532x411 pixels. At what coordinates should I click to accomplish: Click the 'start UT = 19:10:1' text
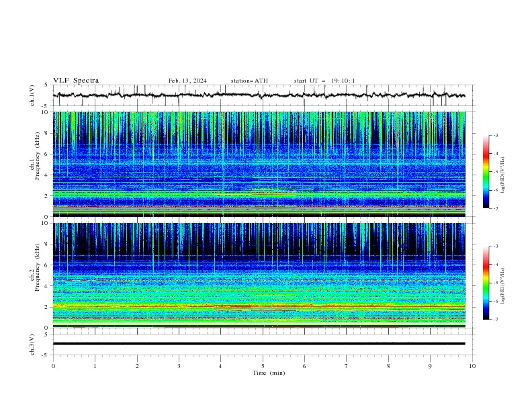point(324,81)
